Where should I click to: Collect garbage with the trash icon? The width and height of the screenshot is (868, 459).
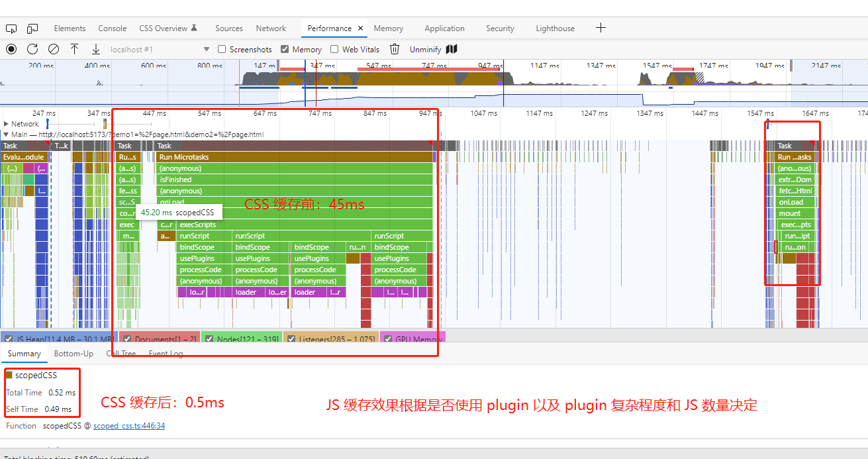point(395,49)
